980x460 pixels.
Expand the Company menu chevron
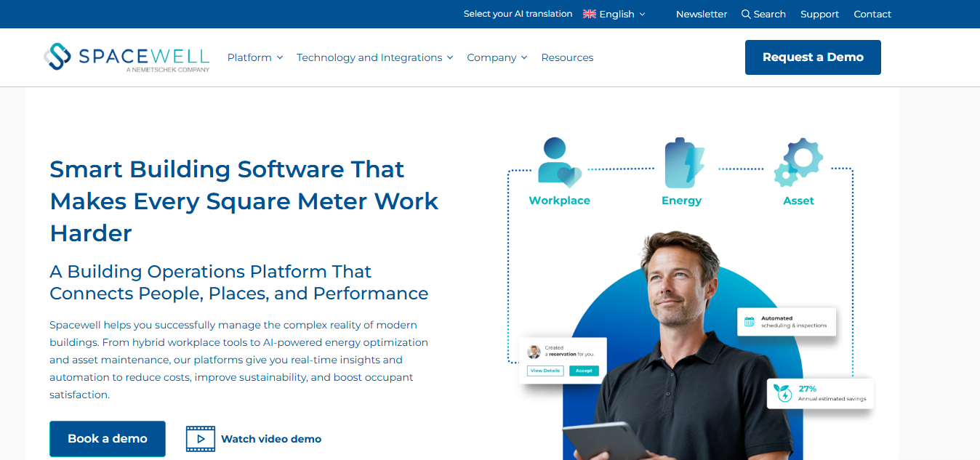tap(524, 57)
